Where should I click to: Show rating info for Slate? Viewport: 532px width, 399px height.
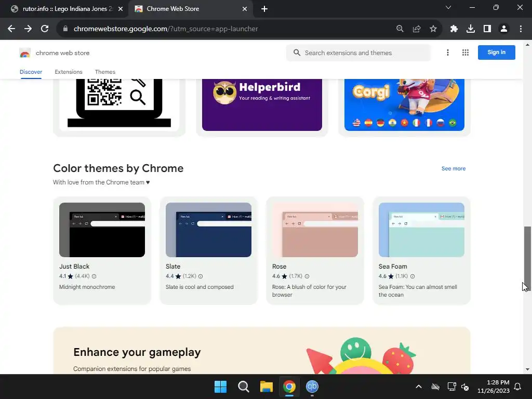coord(201,276)
